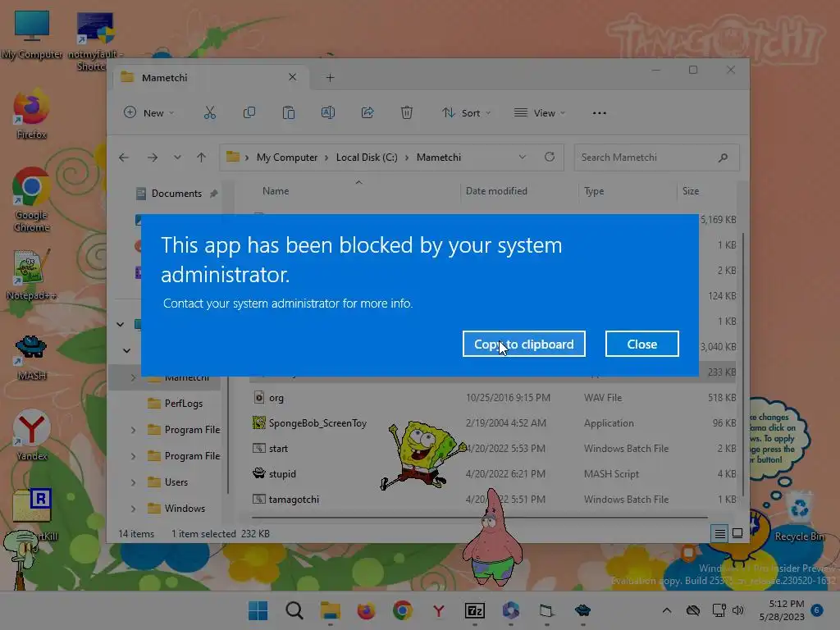Open the Yandex desktop icon
The image size is (840, 630).
coord(31,435)
